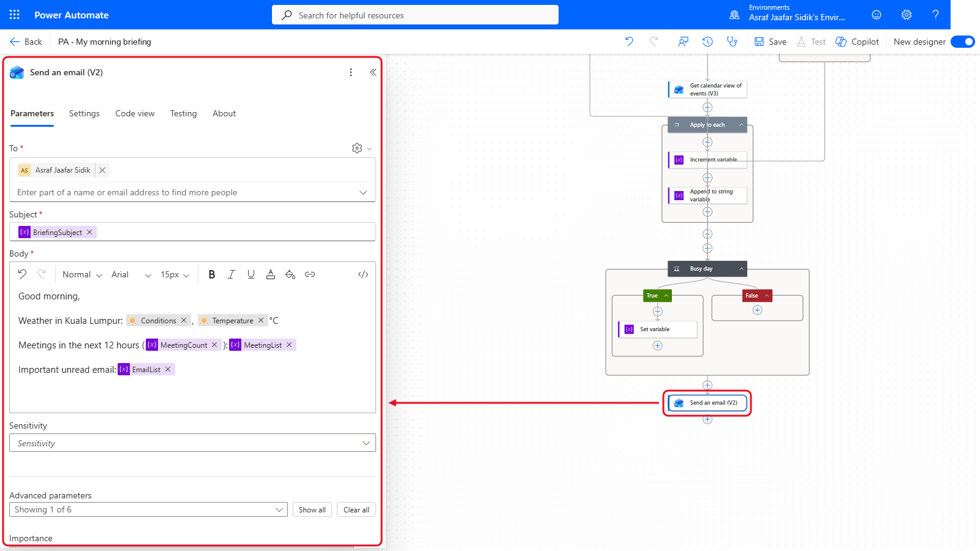
Task: Undo last edit in Body editor
Action: click(x=22, y=274)
